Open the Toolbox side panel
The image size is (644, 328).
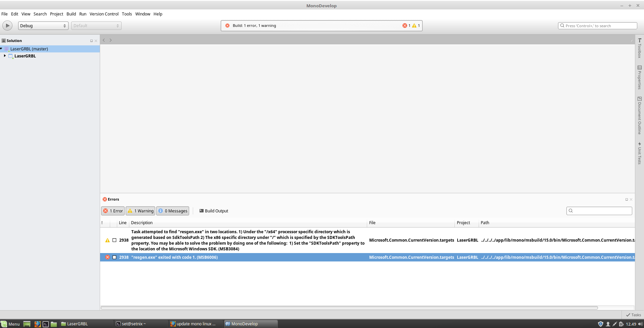click(x=639, y=48)
